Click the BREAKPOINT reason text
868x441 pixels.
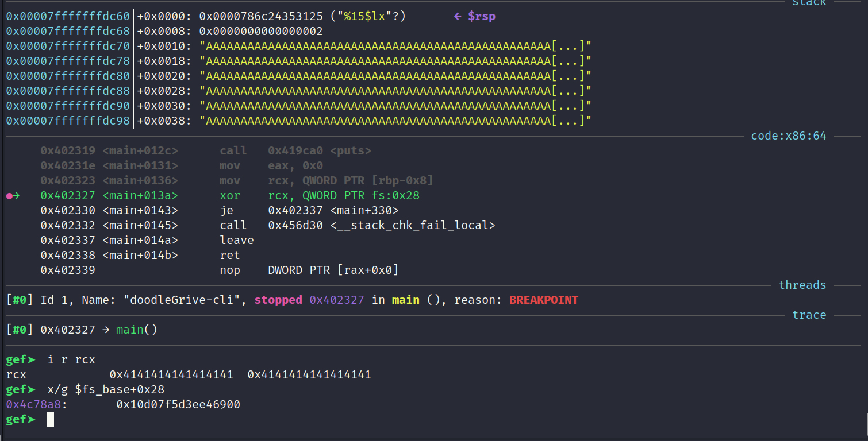(x=544, y=300)
